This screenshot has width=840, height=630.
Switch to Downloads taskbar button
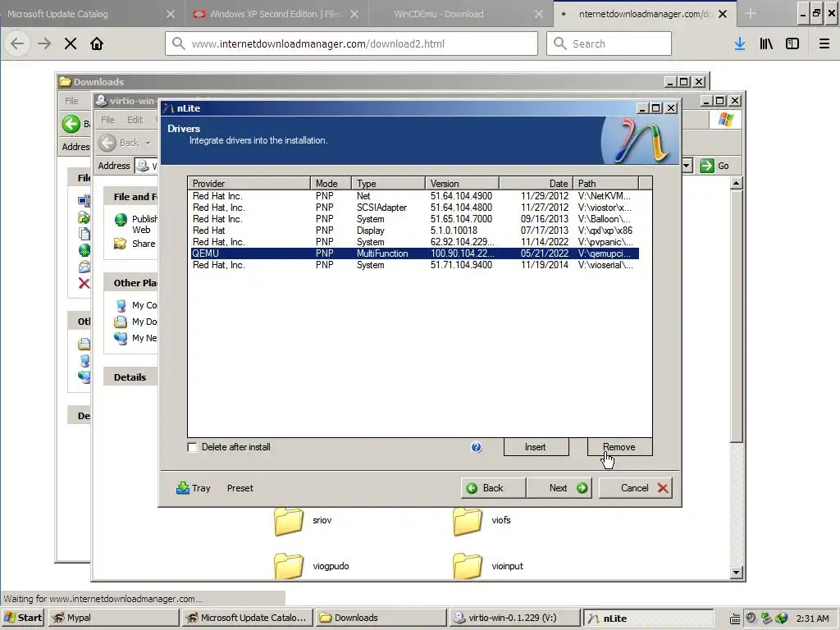381,618
